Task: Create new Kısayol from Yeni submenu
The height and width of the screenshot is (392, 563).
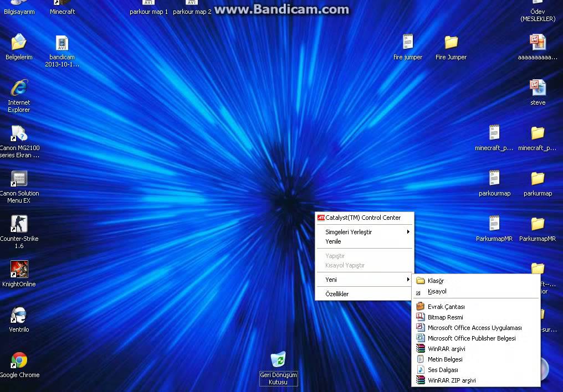Action: pyautogui.click(x=476, y=292)
